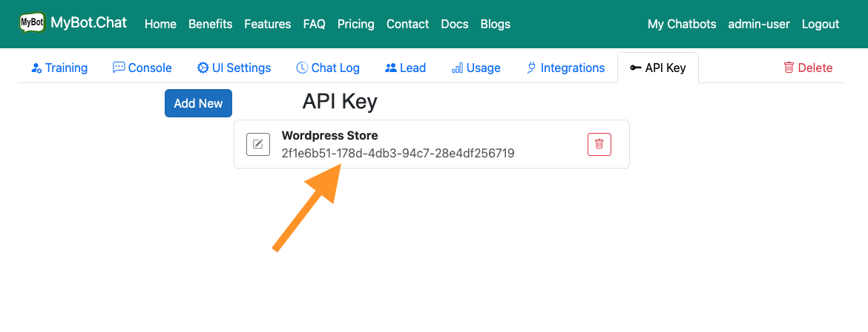Switch to the UI Settings tab
The height and width of the screenshot is (332, 868).
click(x=234, y=68)
